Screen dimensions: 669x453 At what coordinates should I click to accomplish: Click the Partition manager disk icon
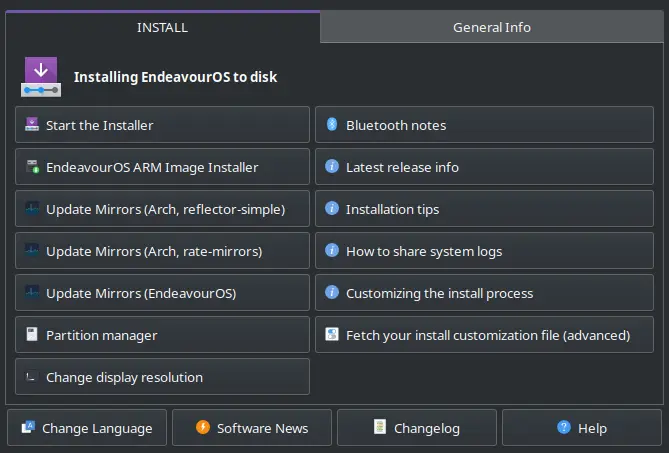[x=32, y=335]
